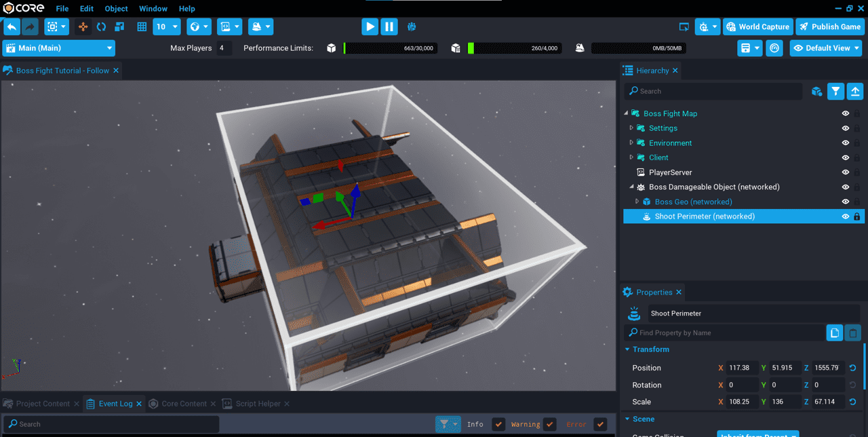Image resolution: width=868 pixels, height=437 pixels.
Task: Disable the Error checkbox in Event Log
Action: pyautogui.click(x=599, y=424)
